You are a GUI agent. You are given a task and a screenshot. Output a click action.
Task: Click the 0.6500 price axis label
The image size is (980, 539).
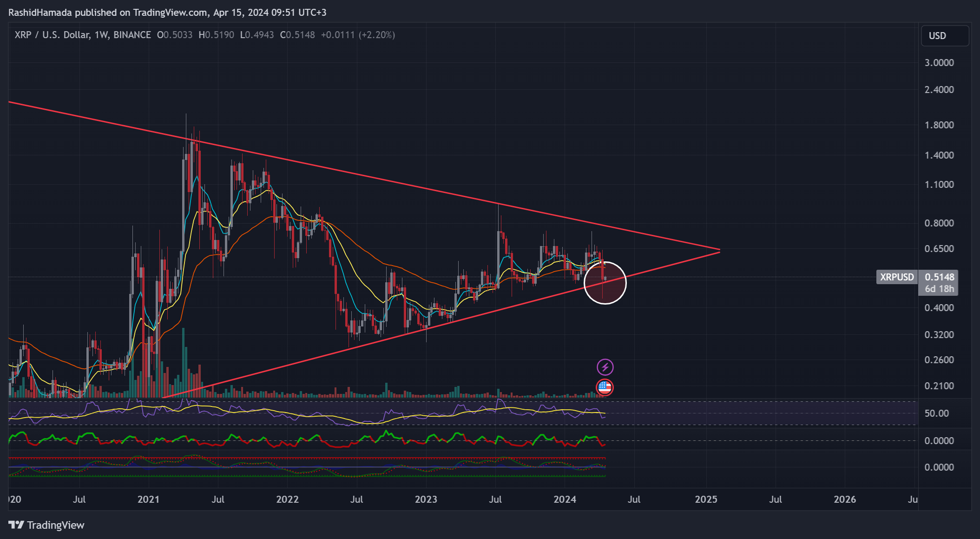point(939,249)
